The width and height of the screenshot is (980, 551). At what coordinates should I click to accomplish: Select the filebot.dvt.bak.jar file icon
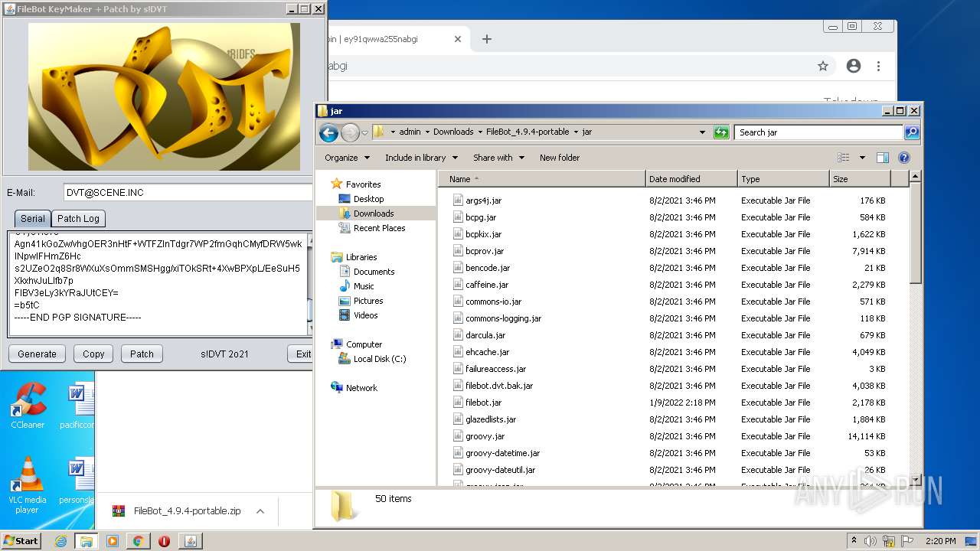click(x=458, y=386)
